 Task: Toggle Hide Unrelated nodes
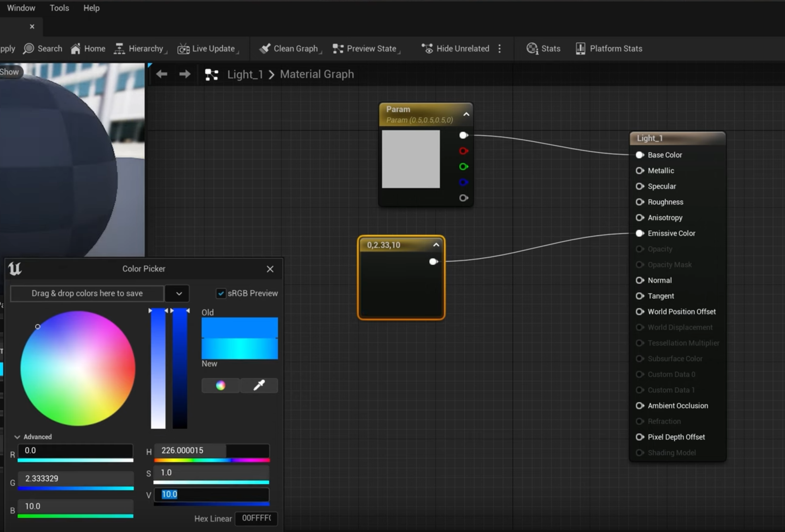(x=455, y=49)
